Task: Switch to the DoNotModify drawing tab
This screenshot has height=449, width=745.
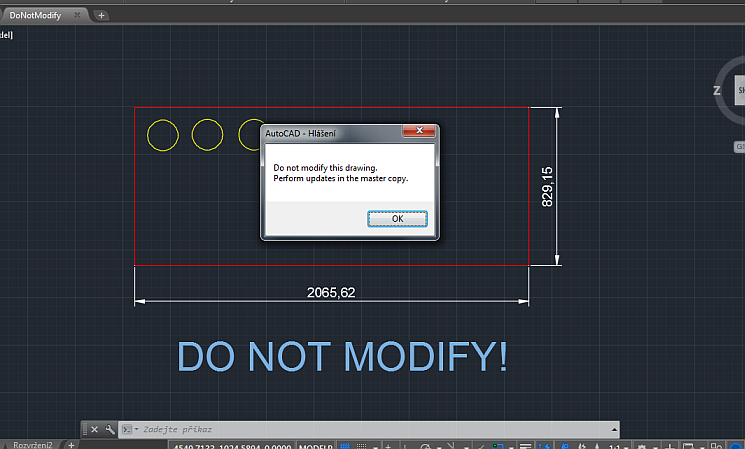Action: (x=36, y=15)
